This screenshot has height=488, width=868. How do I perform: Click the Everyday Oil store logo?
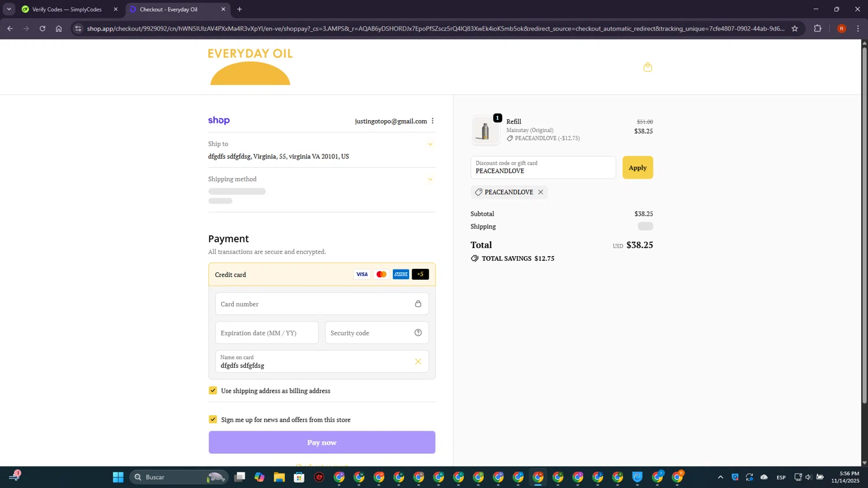coord(250,66)
